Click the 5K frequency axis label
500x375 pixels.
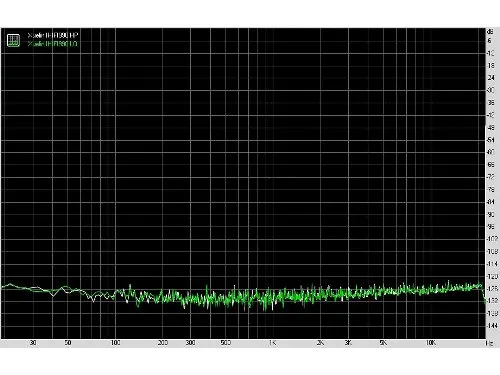pyautogui.click(x=383, y=343)
